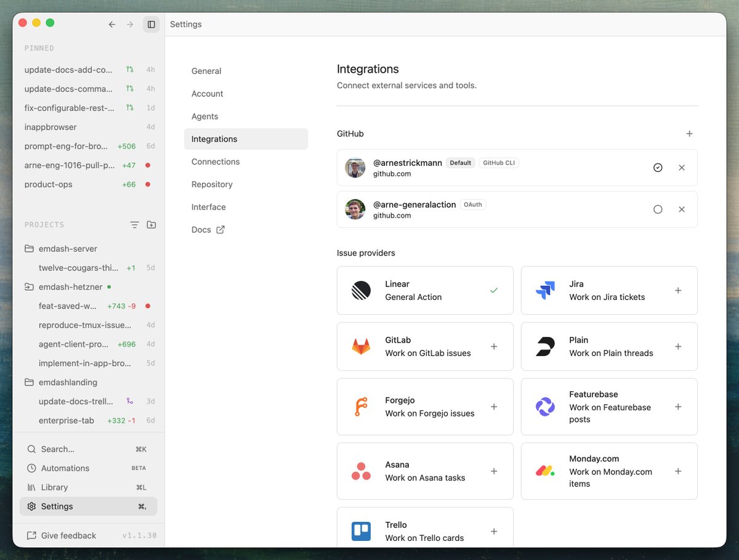
Task: Open Automations in the sidebar
Action: pyautogui.click(x=89, y=468)
